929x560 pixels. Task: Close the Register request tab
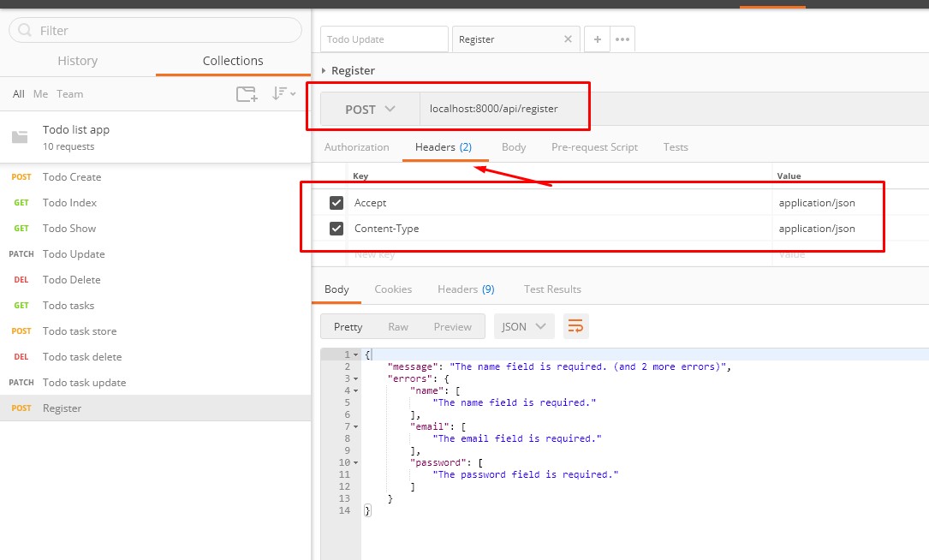pyautogui.click(x=568, y=39)
